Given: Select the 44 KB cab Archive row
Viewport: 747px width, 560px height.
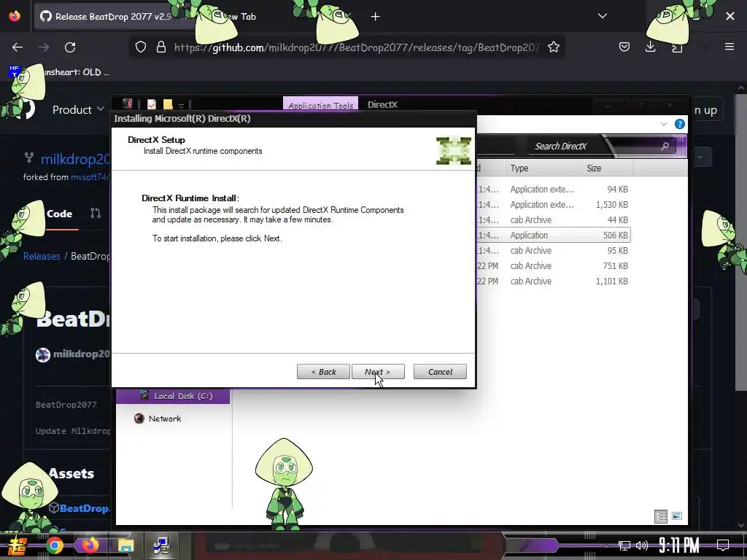Looking at the screenshot, I should [x=554, y=220].
